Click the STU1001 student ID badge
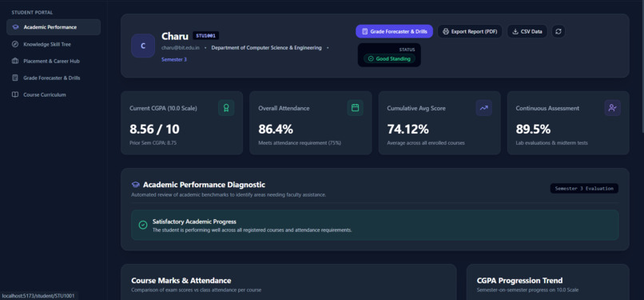Image resolution: width=644 pixels, height=300 pixels. pyautogui.click(x=206, y=36)
